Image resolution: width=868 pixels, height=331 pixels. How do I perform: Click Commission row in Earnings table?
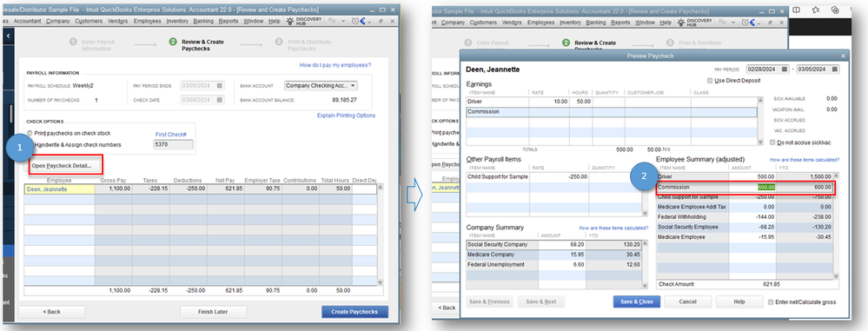[x=611, y=112]
